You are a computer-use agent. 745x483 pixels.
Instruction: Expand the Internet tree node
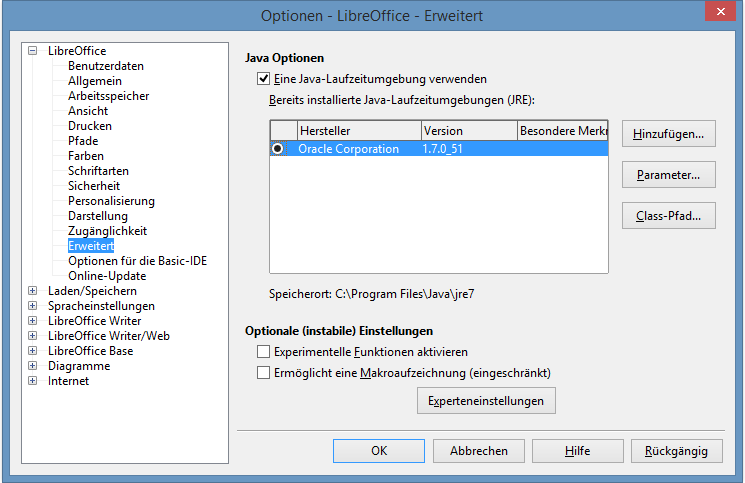(x=32, y=380)
